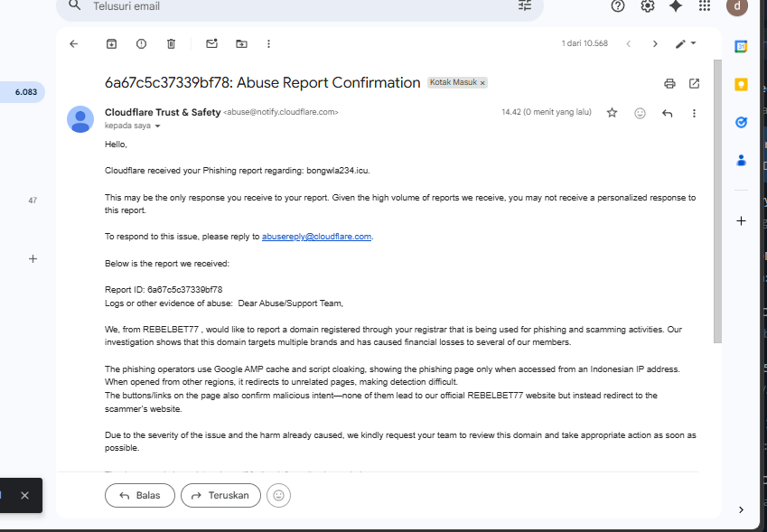
Task: Open message more options next to reply
Action: 694,114
